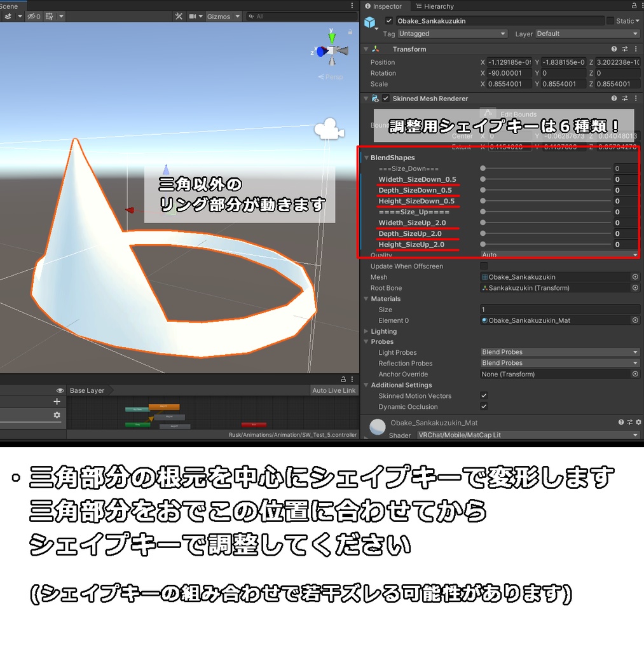Lock the Animator panel
Screen dimensions: 644x651
click(x=343, y=379)
